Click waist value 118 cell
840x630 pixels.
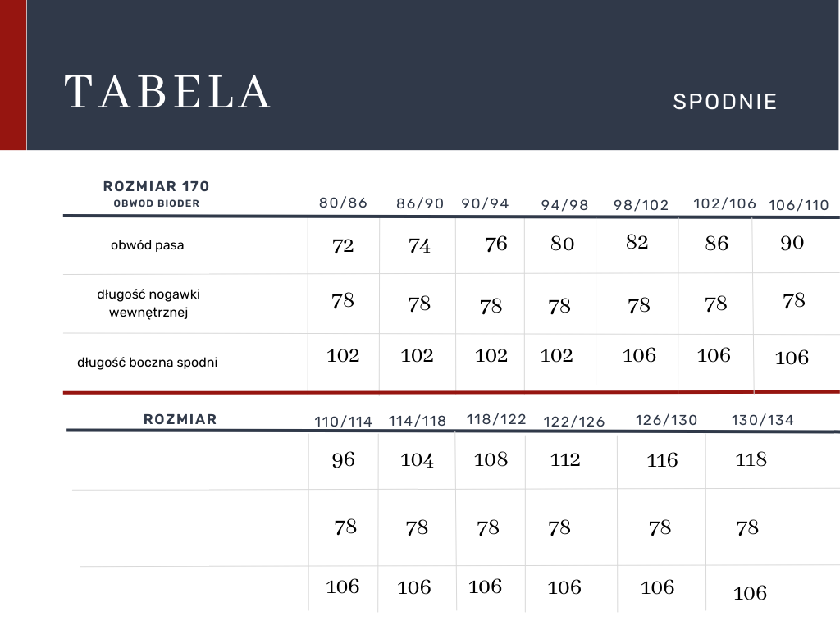pyautogui.click(x=751, y=459)
